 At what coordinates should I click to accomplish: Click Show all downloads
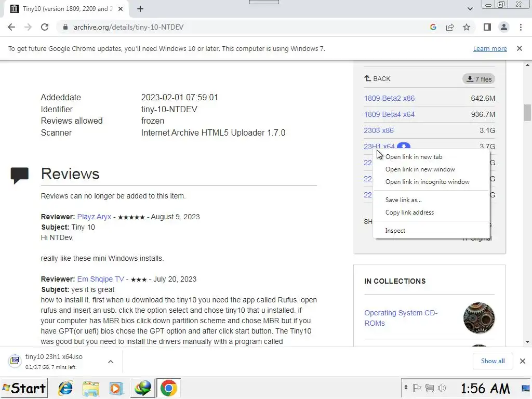(493, 361)
